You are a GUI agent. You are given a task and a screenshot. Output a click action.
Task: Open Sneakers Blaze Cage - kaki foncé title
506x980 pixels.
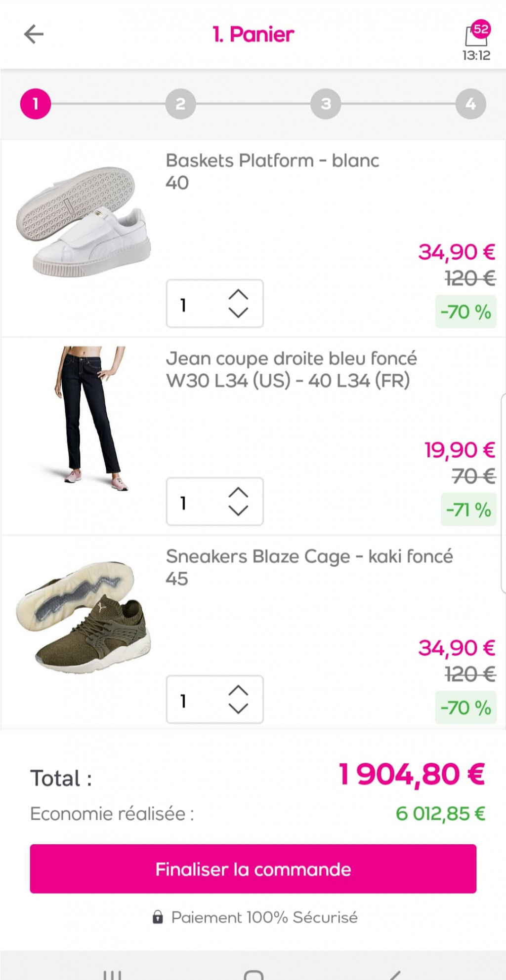(309, 556)
